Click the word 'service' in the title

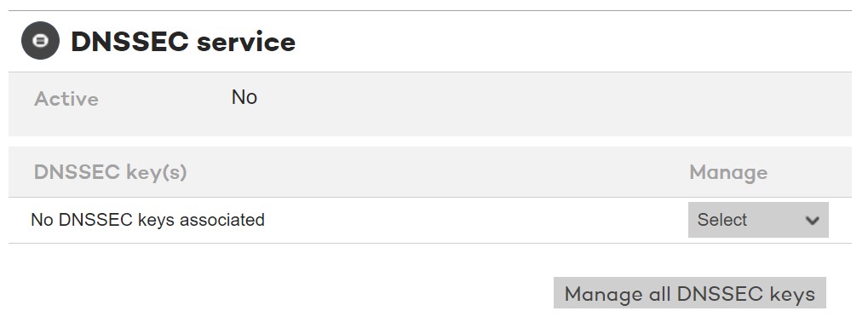[246, 42]
